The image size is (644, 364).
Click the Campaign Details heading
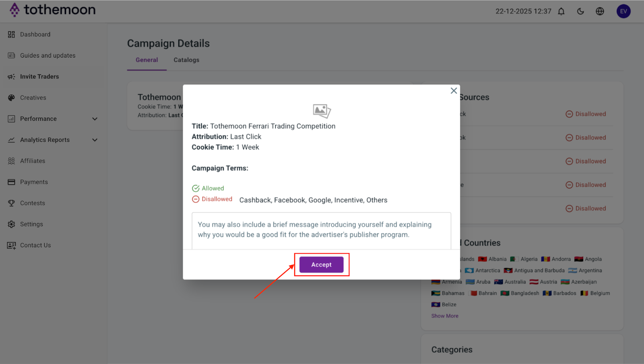[x=168, y=43]
